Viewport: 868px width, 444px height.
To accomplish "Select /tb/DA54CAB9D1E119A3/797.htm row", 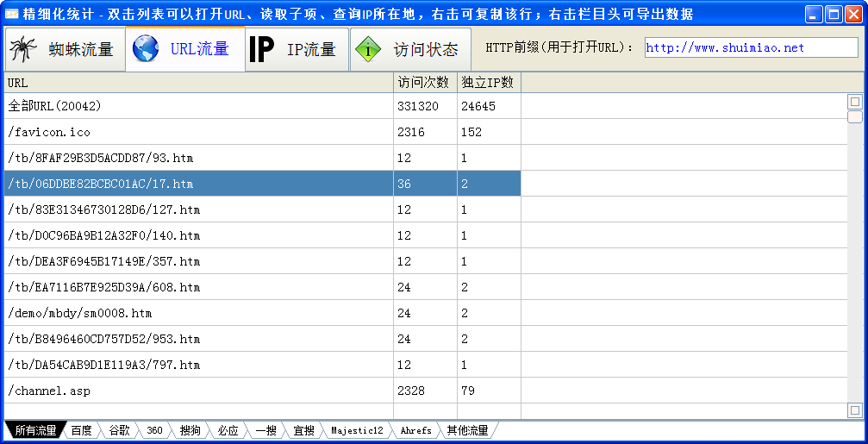I will click(x=262, y=365).
